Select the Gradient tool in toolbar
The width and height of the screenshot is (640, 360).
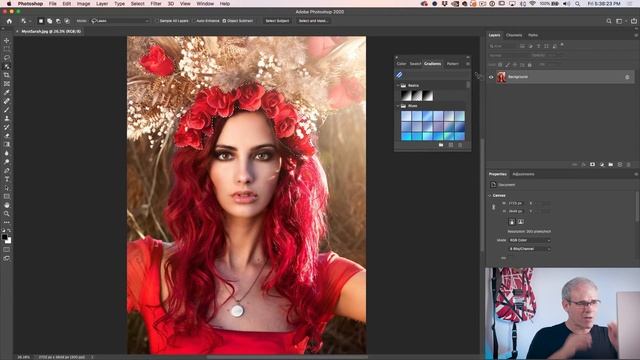coord(7,144)
